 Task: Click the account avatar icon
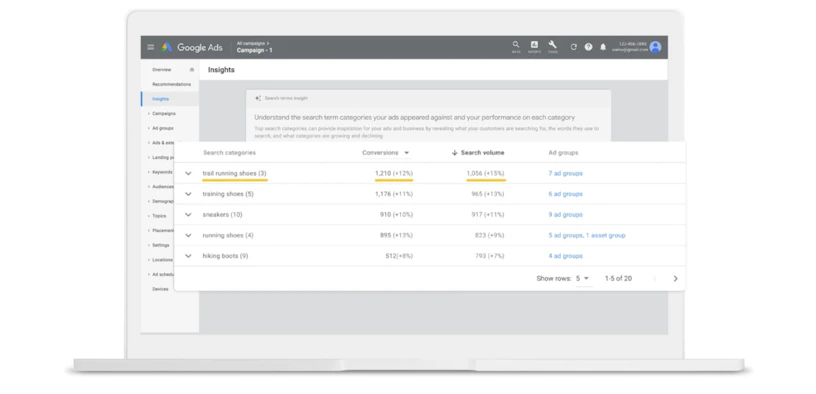(656, 47)
